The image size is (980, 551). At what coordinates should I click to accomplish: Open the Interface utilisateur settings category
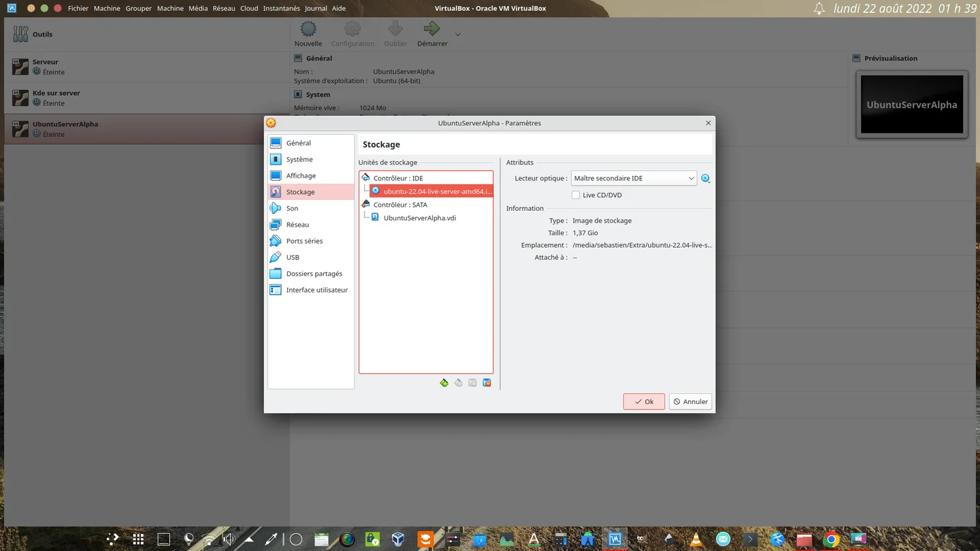coord(311,290)
